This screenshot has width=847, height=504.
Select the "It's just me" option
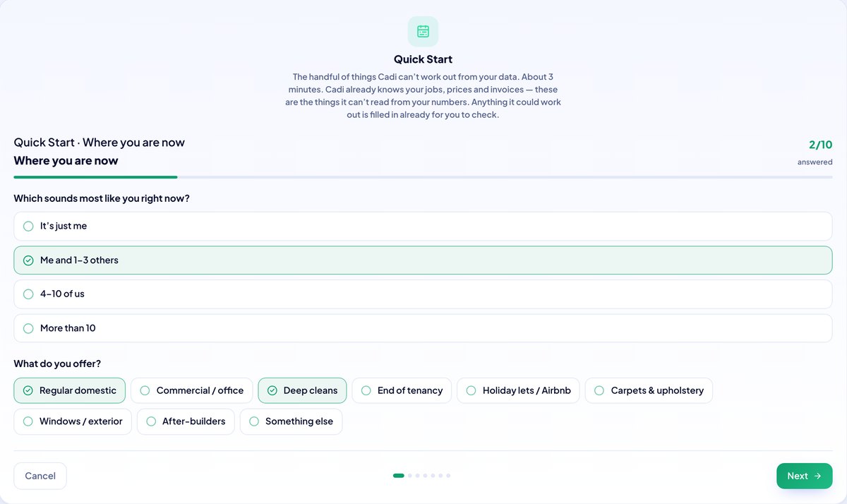[423, 226]
